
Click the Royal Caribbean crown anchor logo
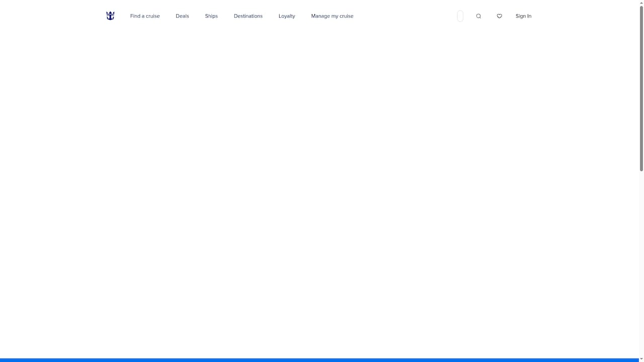tap(110, 16)
